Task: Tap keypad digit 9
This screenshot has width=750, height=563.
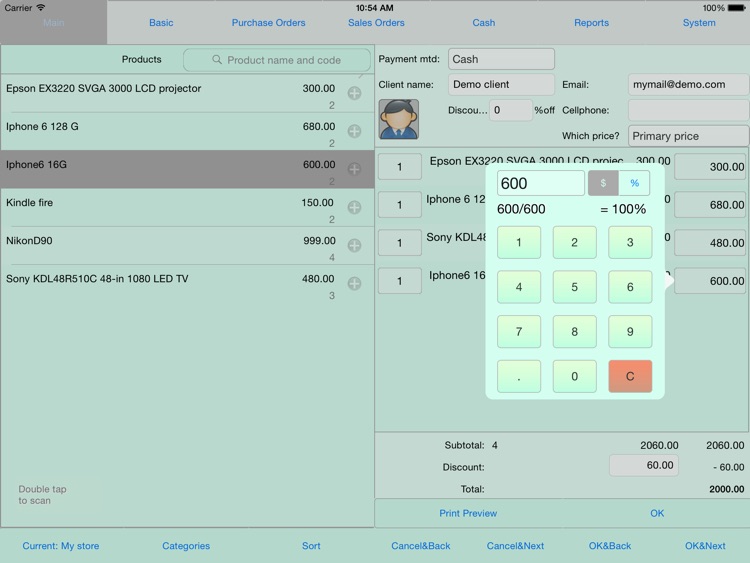Action: pyautogui.click(x=630, y=331)
